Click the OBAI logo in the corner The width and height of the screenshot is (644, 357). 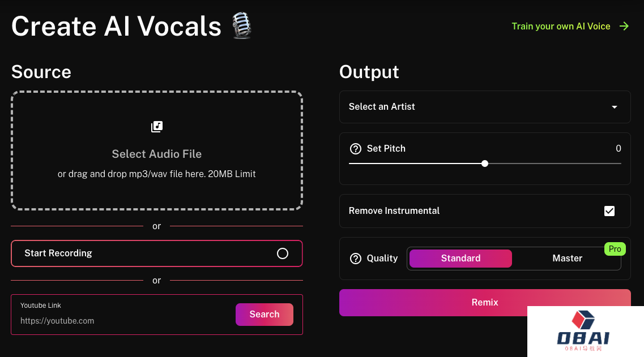(583, 331)
